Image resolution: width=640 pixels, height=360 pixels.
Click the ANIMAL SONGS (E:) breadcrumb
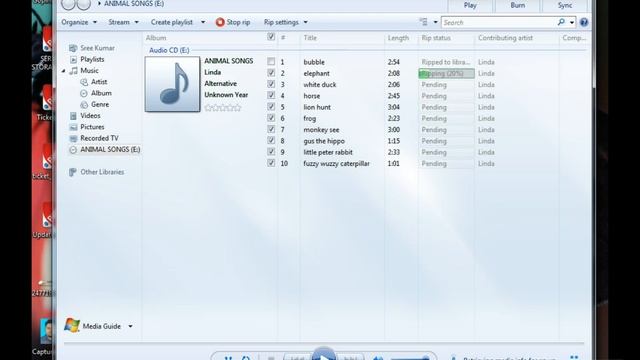point(134,4)
